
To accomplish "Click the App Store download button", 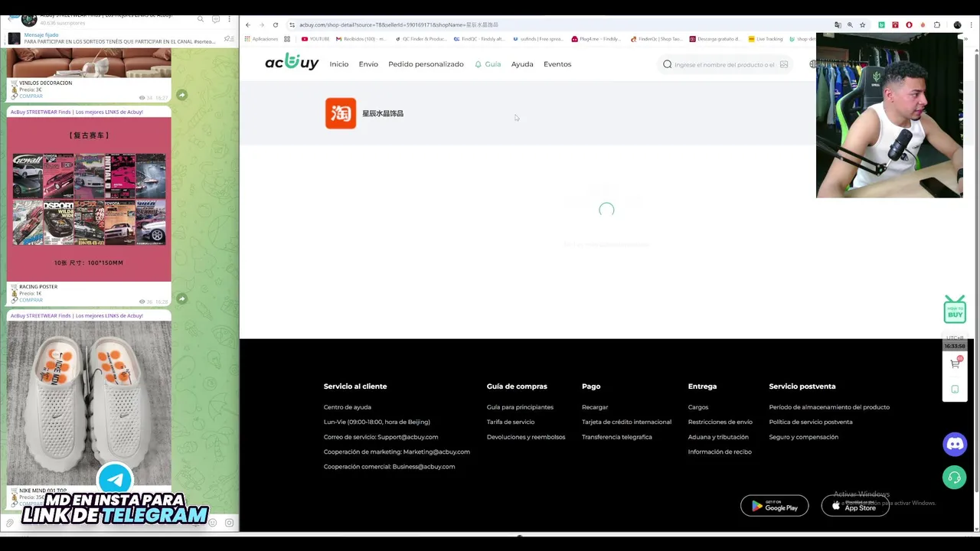I will pos(855,506).
